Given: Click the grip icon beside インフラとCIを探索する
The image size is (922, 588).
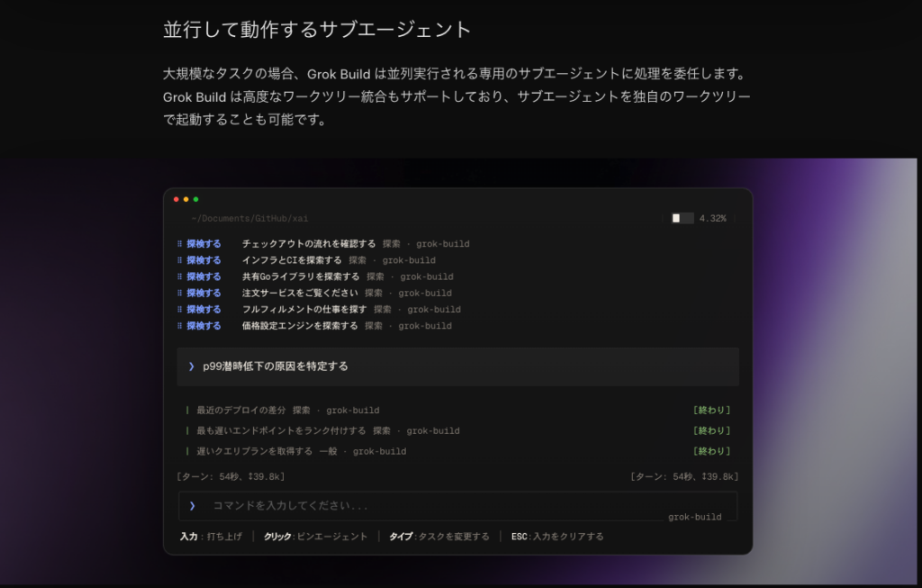Looking at the screenshot, I should [179, 260].
